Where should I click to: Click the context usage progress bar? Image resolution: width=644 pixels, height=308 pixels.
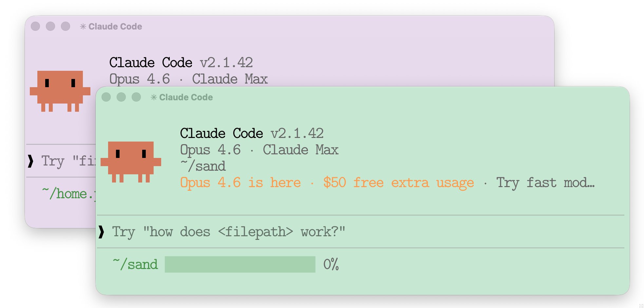click(240, 264)
